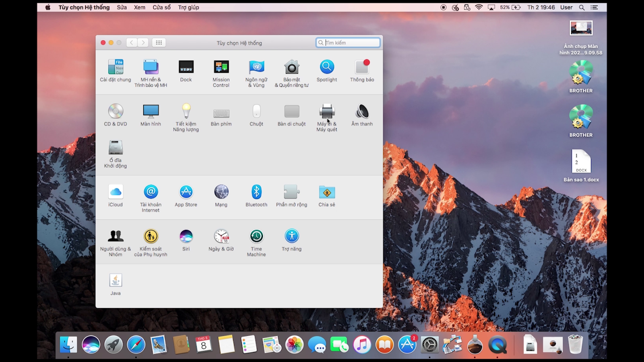Open "Tiết kiệm Năng lượng" settings
The width and height of the screenshot is (644, 362).
186,113
